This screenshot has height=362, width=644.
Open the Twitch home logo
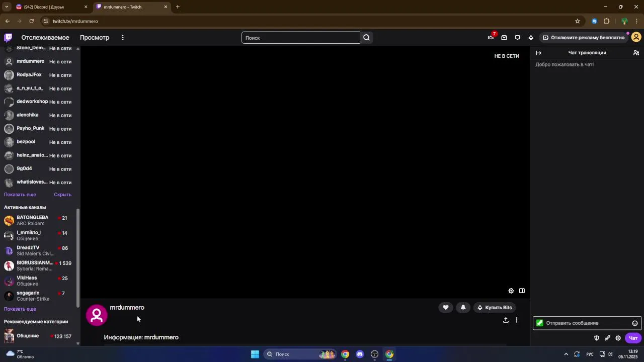(x=8, y=38)
